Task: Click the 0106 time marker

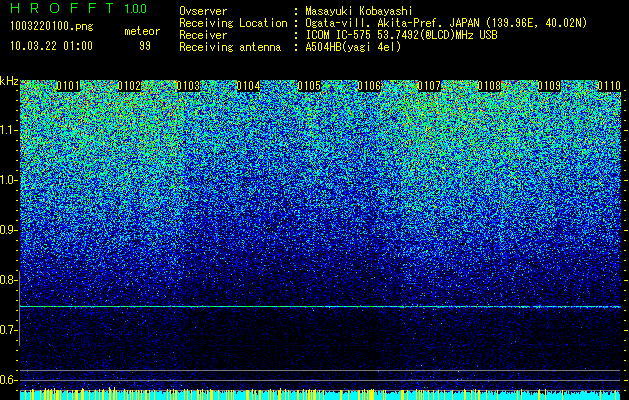Action: point(369,86)
